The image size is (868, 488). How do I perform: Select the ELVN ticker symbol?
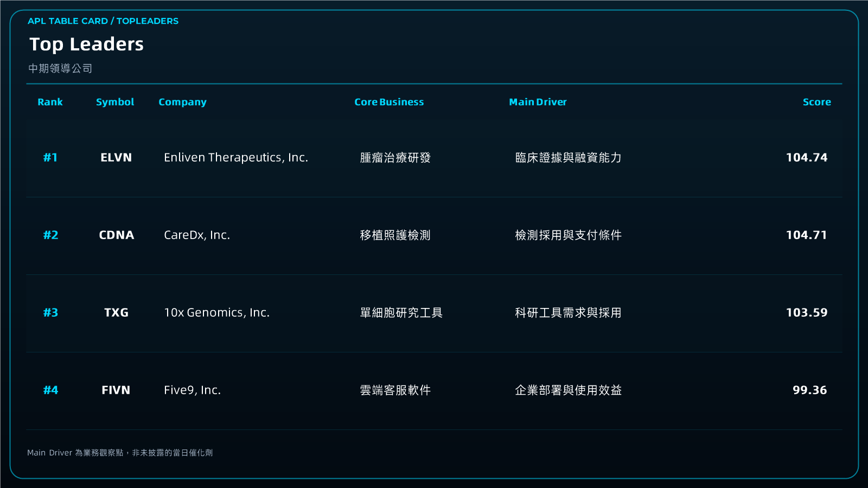click(x=116, y=157)
